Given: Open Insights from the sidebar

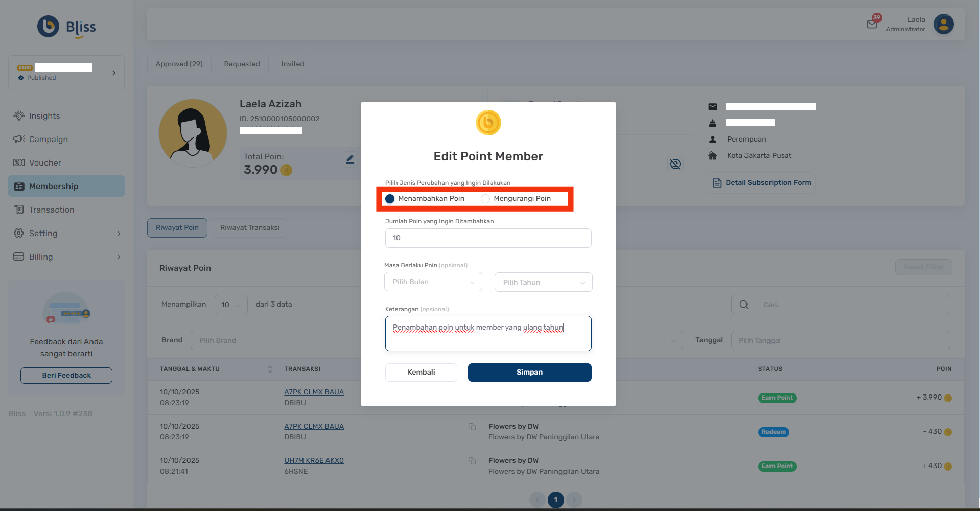Looking at the screenshot, I should [44, 116].
